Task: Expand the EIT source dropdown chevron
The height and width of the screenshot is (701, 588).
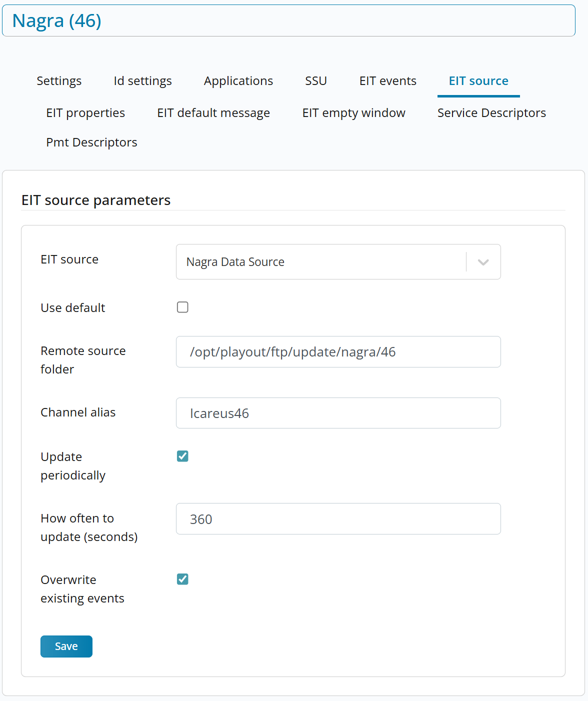Action: point(483,262)
